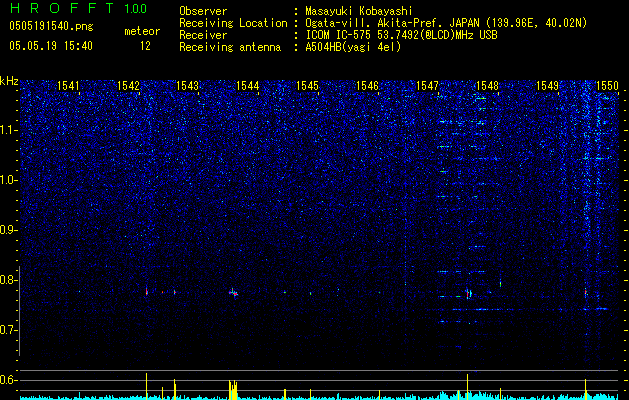Click the tallest yellow spike after 1542
This screenshot has height=400, width=629.
[146, 386]
